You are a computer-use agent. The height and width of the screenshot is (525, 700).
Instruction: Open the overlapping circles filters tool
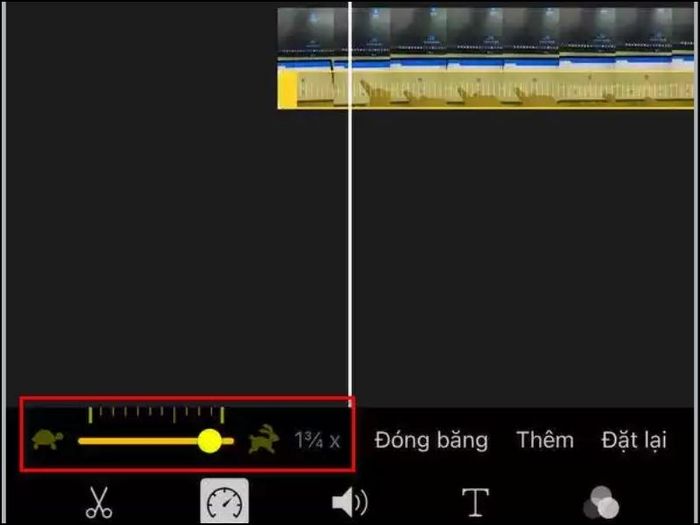point(601,503)
